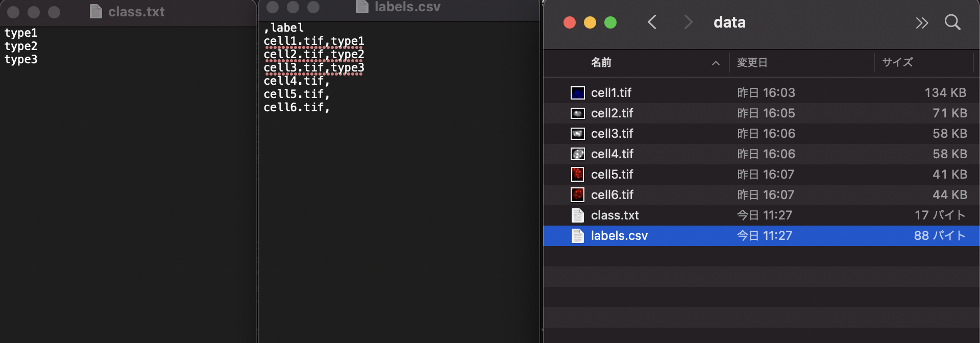This screenshot has width=980, height=343.
Task: Click the cell5.tif red image icon
Action: click(x=577, y=175)
